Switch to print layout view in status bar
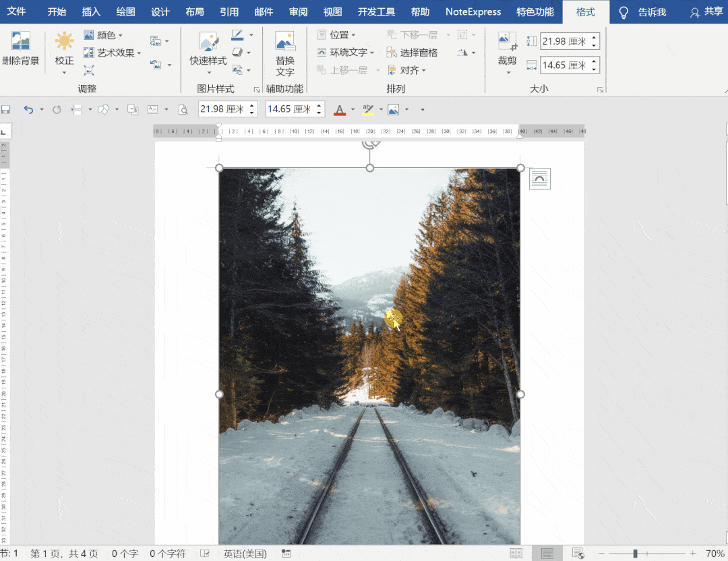This screenshot has width=728, height=561. coord(547,554)
